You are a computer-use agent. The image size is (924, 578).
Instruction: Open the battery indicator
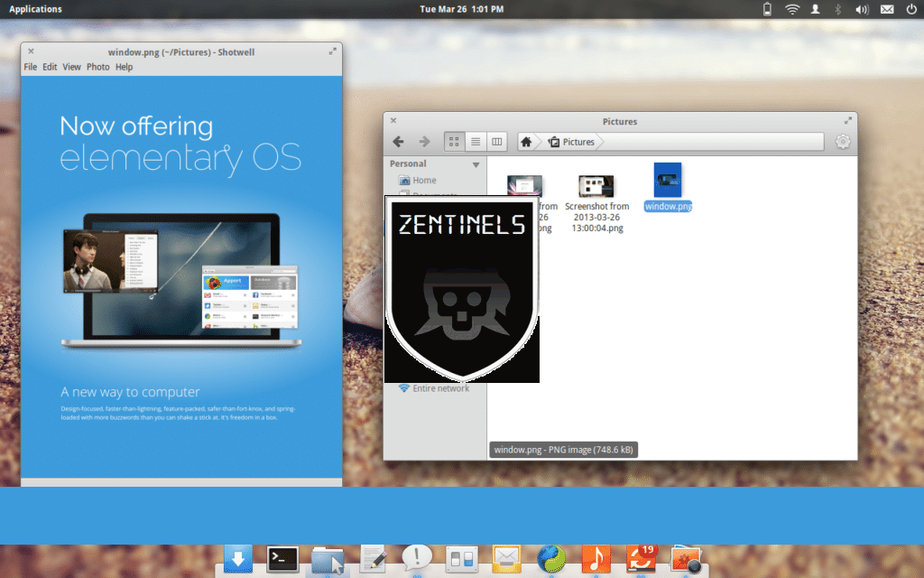tap(767, 9)
